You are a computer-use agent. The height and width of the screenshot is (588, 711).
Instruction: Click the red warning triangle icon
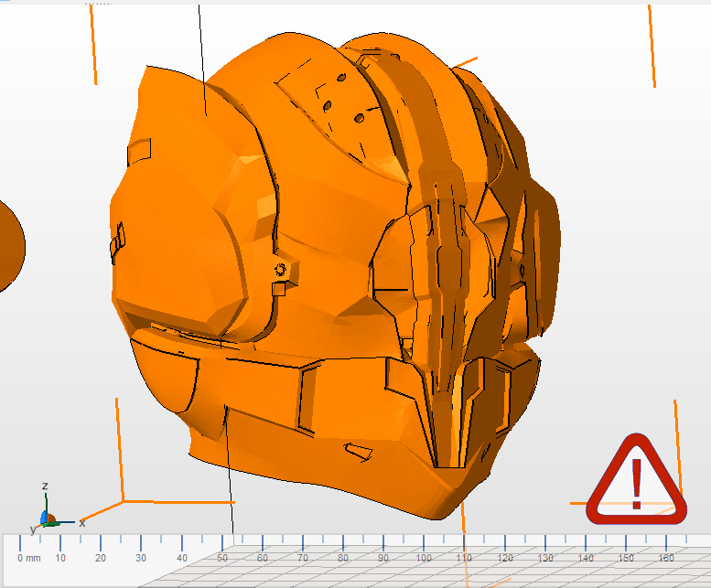point(636,481)
